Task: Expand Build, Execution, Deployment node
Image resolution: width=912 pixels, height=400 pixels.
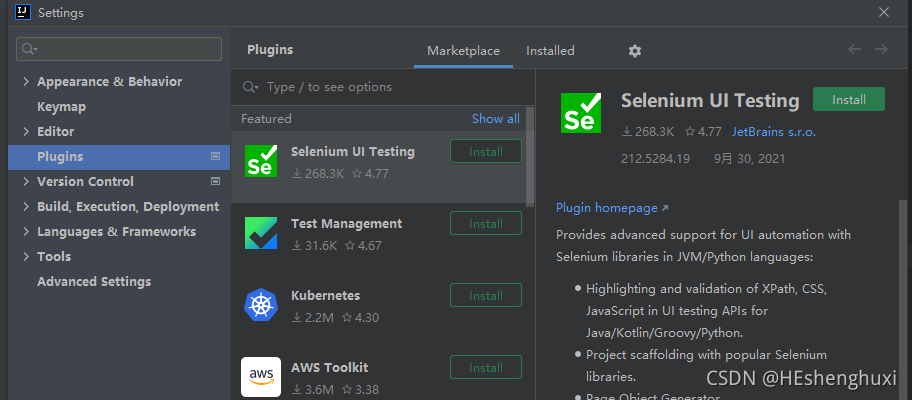Action: [26, 206]
